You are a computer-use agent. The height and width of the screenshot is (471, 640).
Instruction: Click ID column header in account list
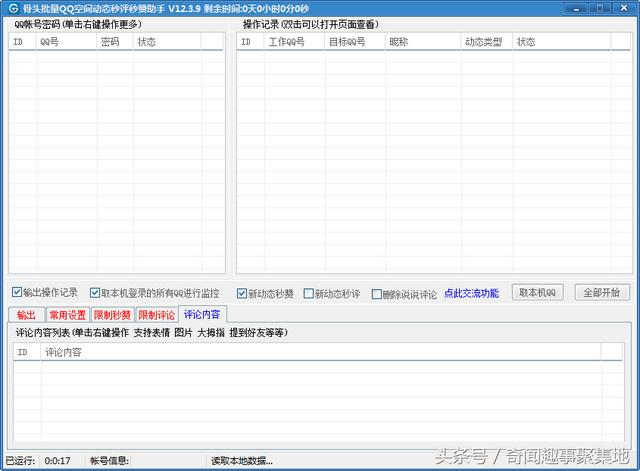[22, 42]
